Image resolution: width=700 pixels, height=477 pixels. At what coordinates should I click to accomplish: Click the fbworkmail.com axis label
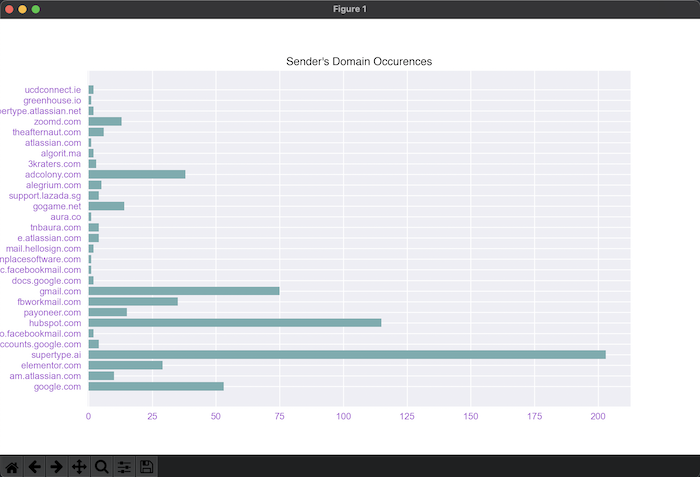[49, 302]
